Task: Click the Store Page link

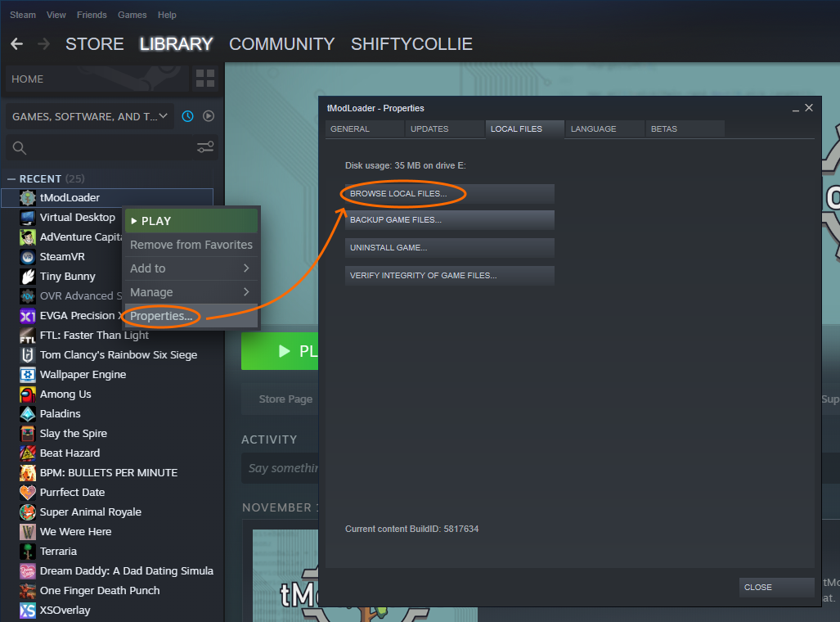Action: (x=285, y=399)
